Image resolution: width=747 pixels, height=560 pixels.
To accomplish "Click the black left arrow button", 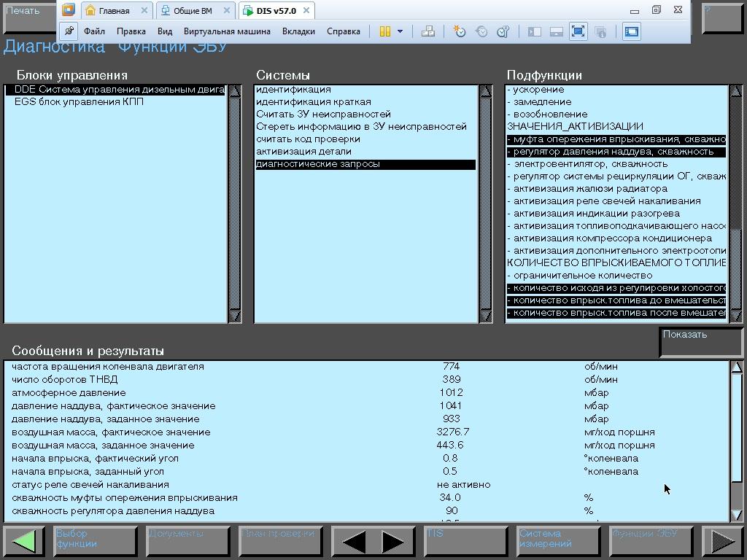I will point(354,542).
